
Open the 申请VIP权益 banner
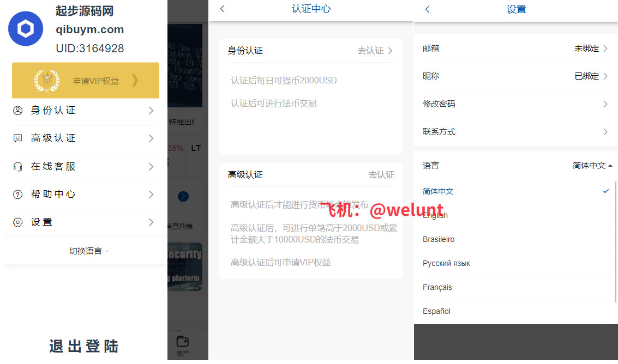[x=86, y=80]
